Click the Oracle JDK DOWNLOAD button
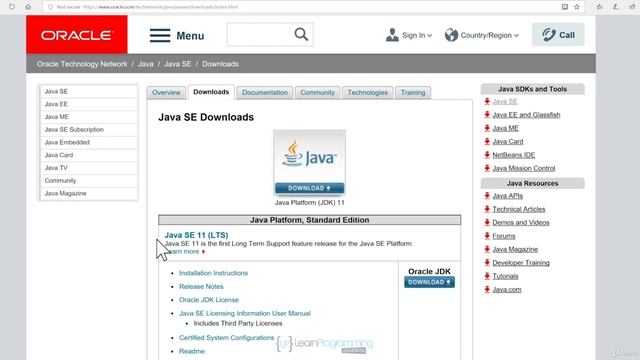This screenshot has width=640, height=360. 429,282
